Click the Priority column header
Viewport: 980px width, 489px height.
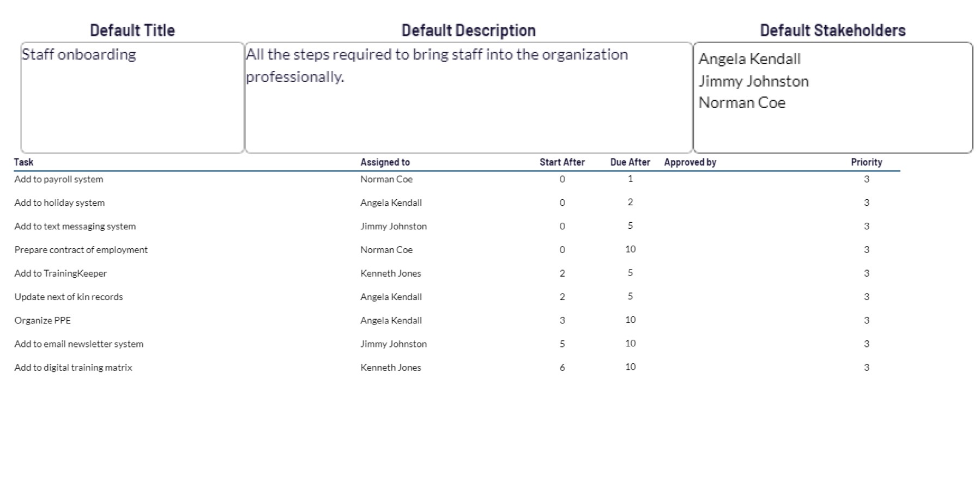click(866, 162)
